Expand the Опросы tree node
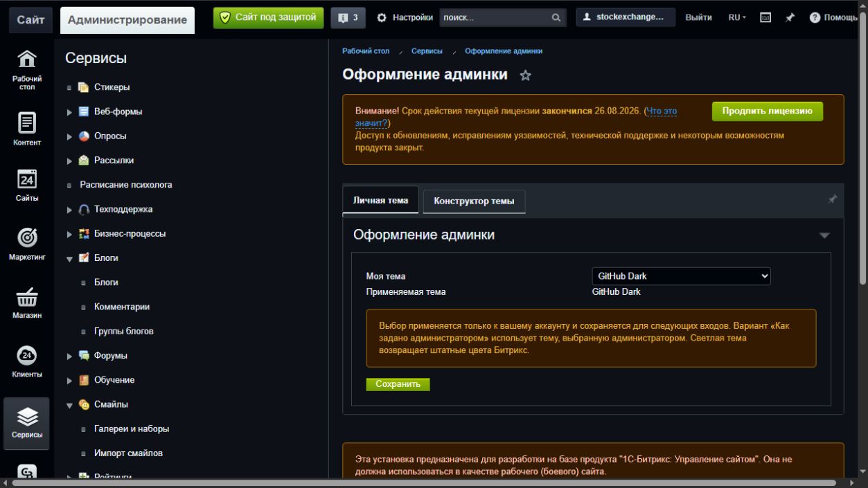 pos(69,136)
